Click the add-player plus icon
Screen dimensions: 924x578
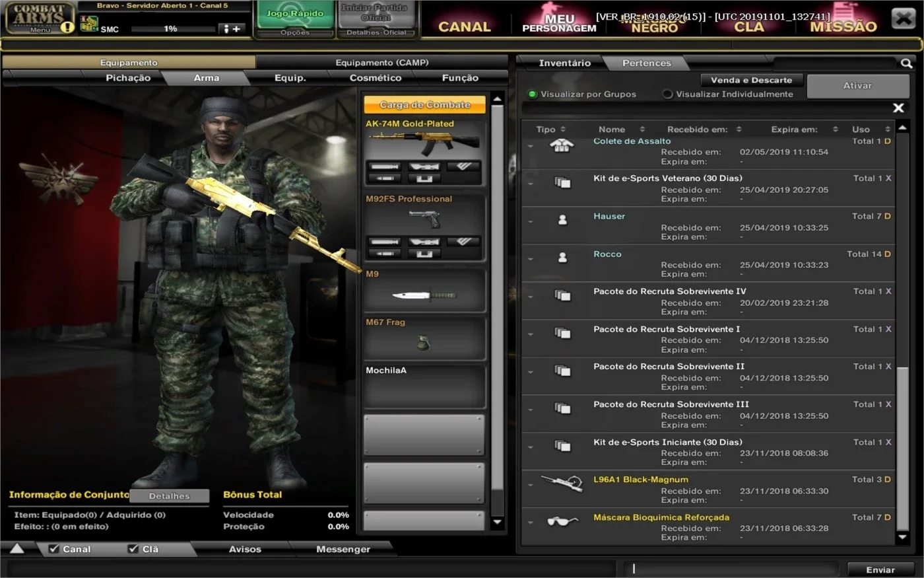[x=232, y=28]
